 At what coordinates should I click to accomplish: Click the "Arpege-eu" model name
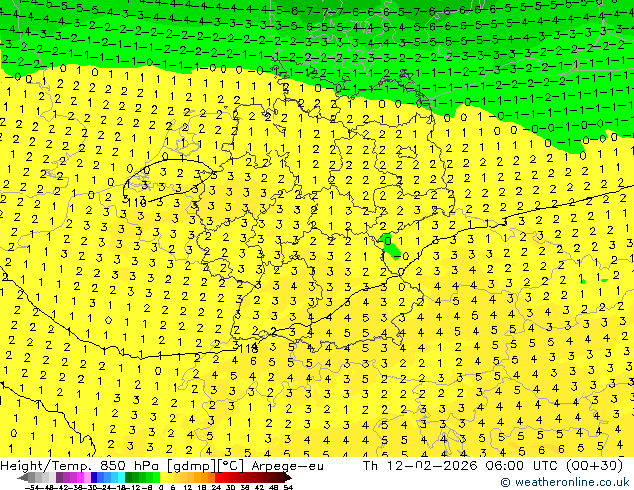[287, 467]
